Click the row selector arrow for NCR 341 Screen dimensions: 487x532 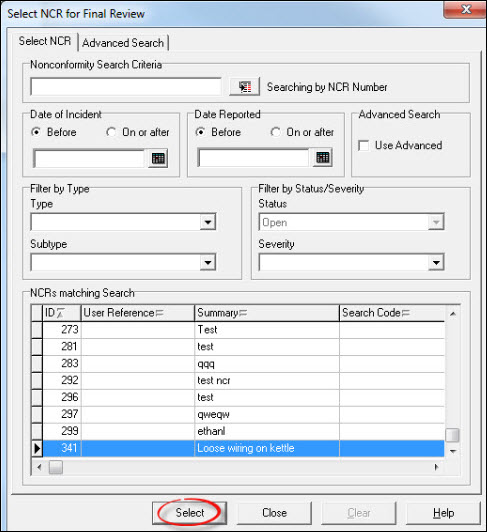pyautogui.click(x=37, y=448)
